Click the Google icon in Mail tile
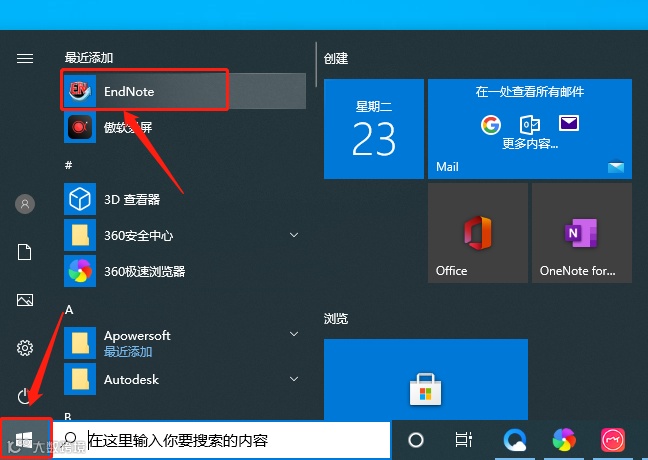The image size is (648, 460). pyautogui.click(x=491, y=124)
